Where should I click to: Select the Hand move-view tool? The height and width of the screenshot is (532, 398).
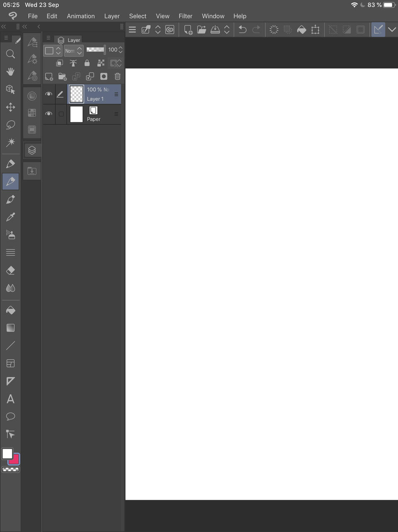point(11,72)
